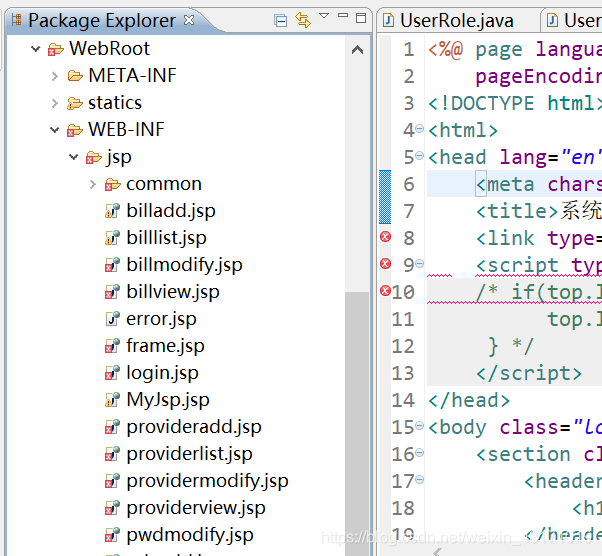This screenshot has width=602, height=556.
Task: Select billlist.jsp in the tree
Action: coord(166,238)
